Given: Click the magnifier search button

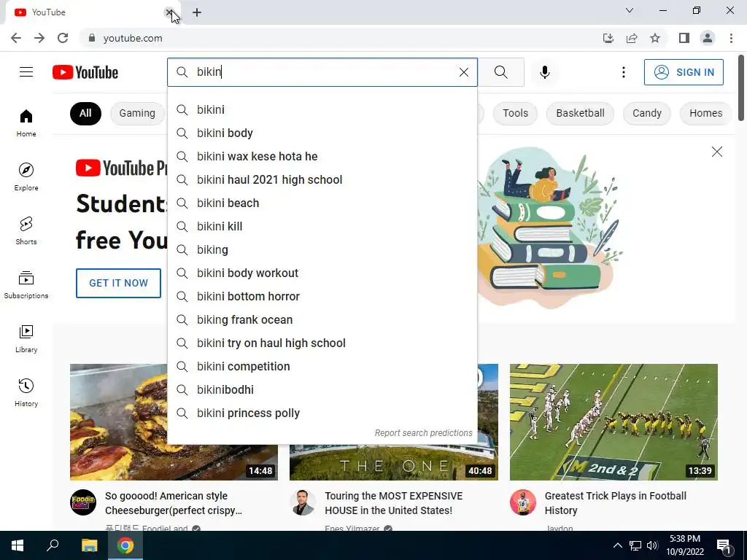Looking at the screenshot, I should (x=500, y=72).
